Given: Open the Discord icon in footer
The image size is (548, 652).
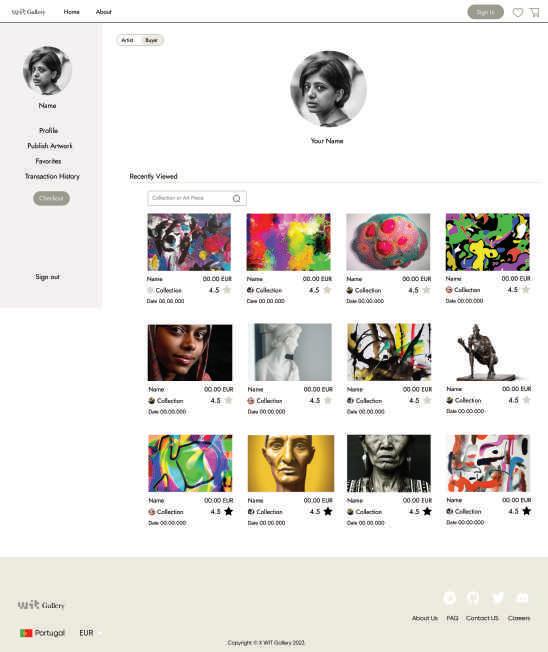Looking at the screenshot, I should [x=522, y=598].
